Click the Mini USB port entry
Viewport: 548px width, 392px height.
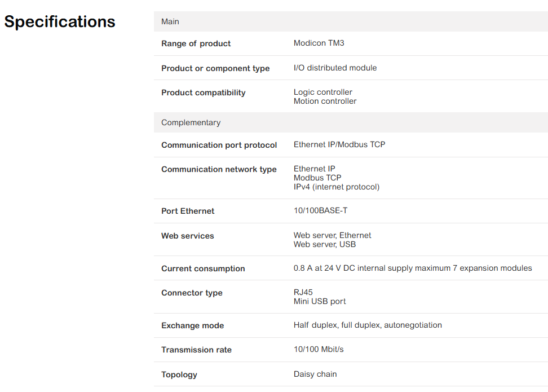pyautogui.click(x=320, y=301)
